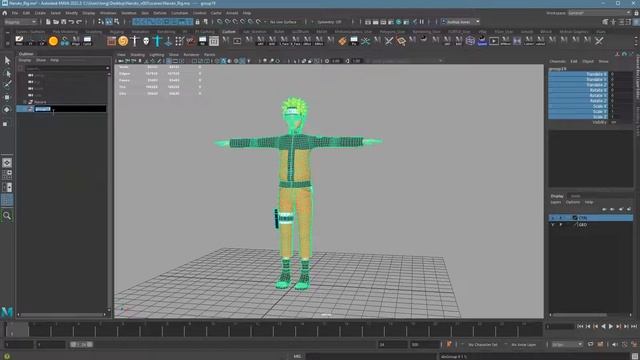Toggle visibility V of the GEO layer
The image size is (640, 360).
tap(553, 224)
